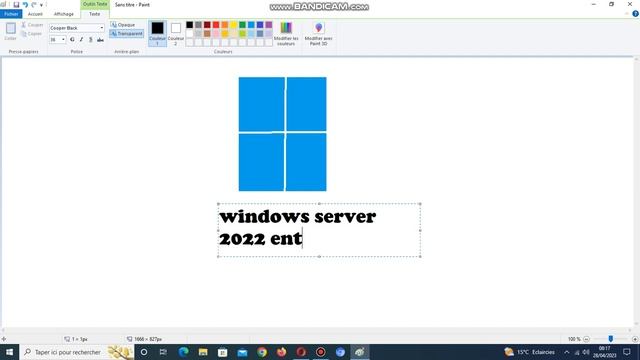The height and width of the screenshot is (360, 640).
Task: Switch to the Accueil tab
Action: [x=35, y=14]
